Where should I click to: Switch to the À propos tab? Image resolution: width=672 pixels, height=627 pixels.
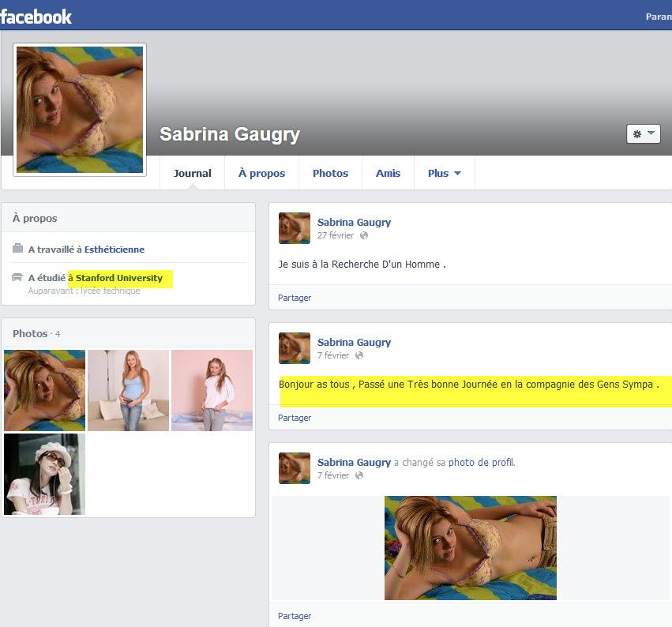(x=261, y=173)
